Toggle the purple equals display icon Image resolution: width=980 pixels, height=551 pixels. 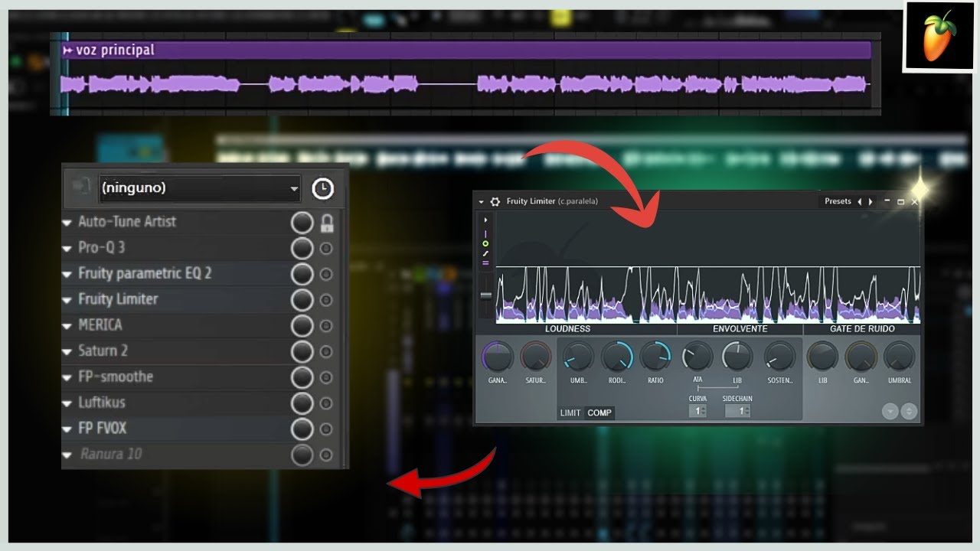pyautogui.click(x=485, y=262)
